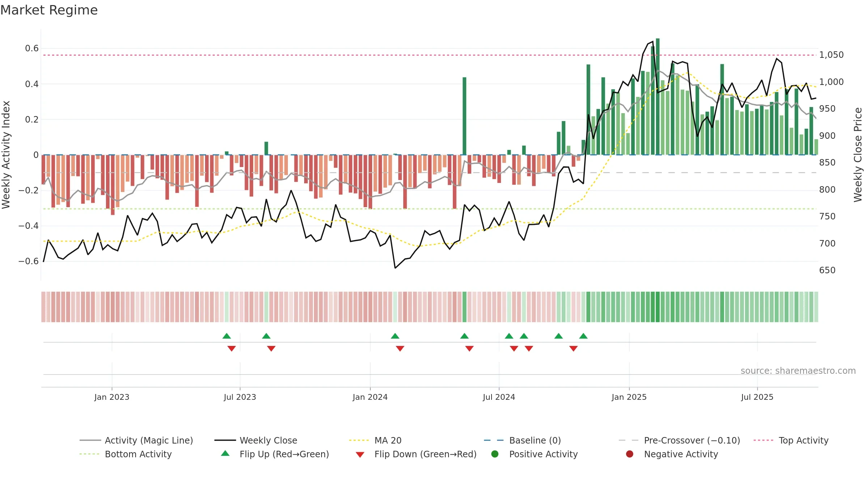Viewport: 868px width, 488px height.
Task: Click the Bottom Activity legend entry
Action: tap(125, 454)
